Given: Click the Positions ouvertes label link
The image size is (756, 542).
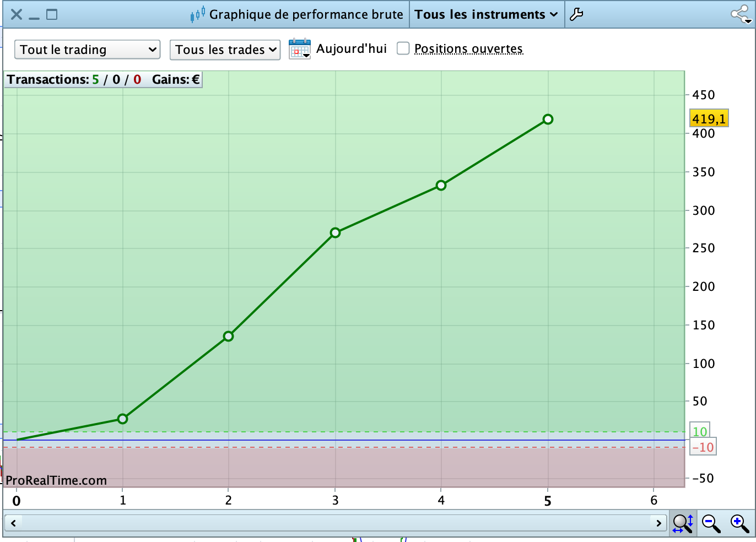Looking at the screenshot, I should pos(468,48).
